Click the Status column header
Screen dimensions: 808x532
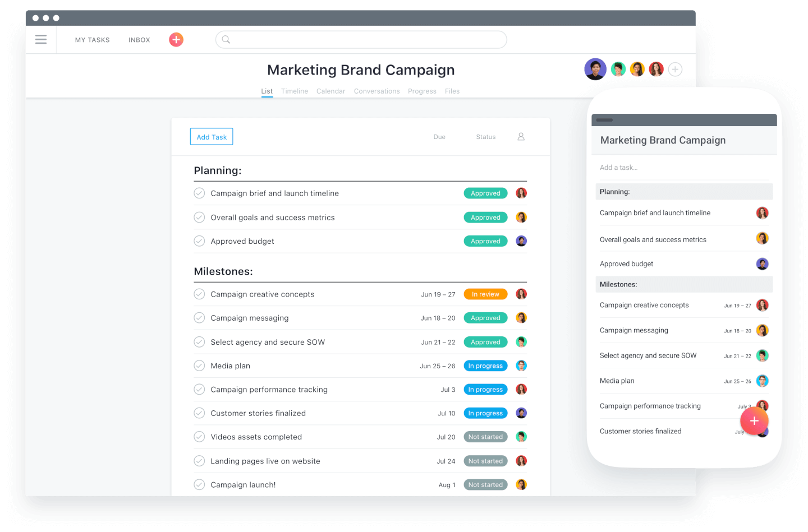486,137
